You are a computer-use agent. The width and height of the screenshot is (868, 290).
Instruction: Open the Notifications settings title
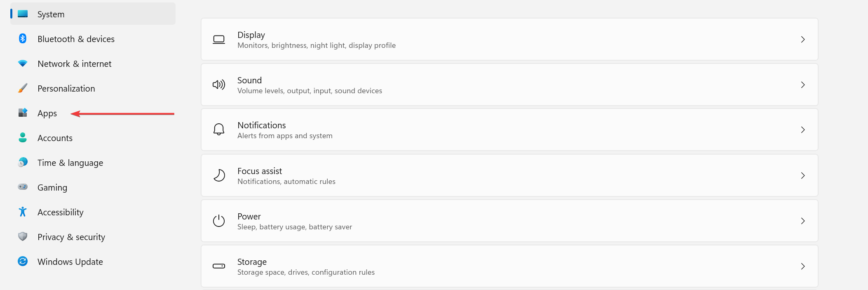point(261,125)
